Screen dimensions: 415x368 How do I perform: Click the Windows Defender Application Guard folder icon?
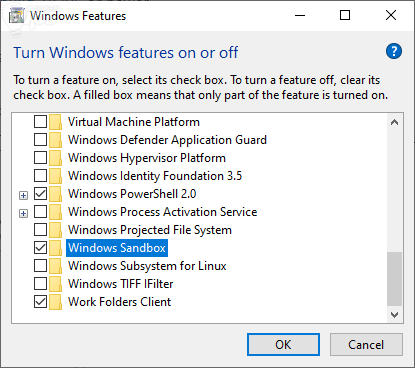point(55,140)
